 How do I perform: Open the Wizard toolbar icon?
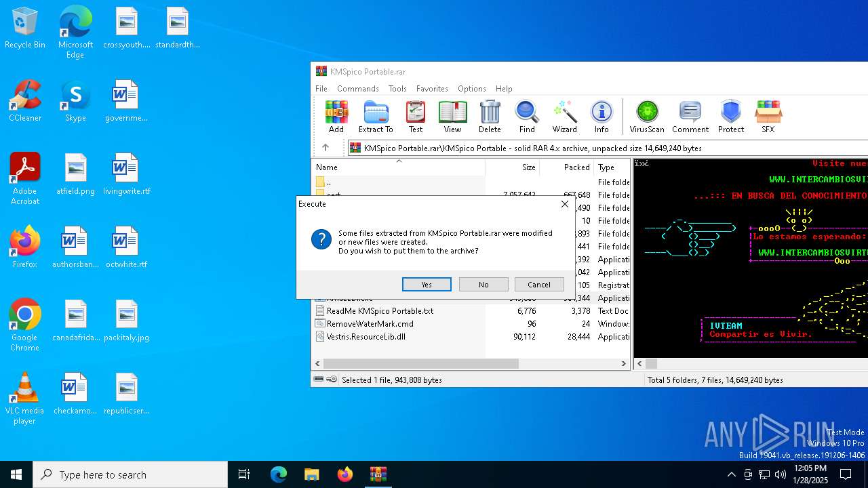pos(564,117)
